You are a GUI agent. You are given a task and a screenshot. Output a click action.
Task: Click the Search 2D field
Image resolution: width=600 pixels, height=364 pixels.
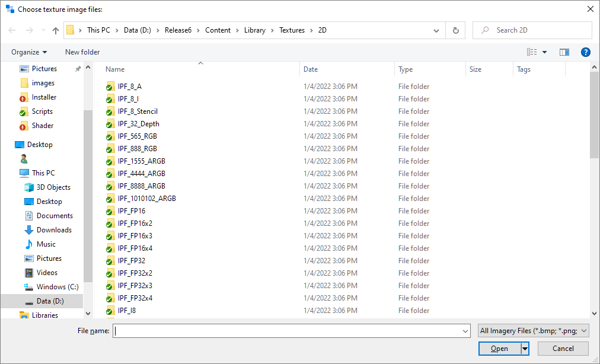point(532,30)
